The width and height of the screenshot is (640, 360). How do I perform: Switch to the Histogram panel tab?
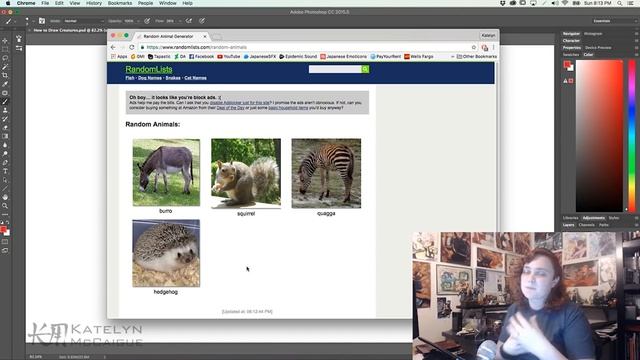tap(593, 33)
